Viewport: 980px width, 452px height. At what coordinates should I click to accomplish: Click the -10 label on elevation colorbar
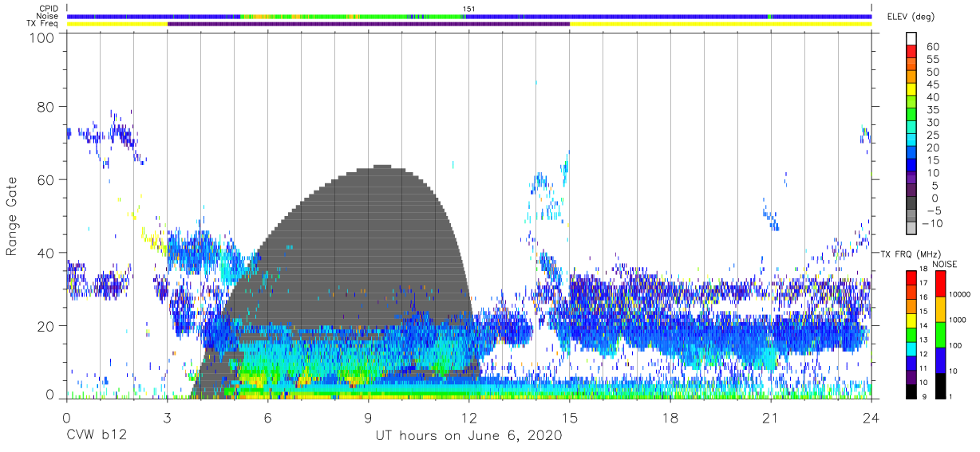click(x=931, y=223)
